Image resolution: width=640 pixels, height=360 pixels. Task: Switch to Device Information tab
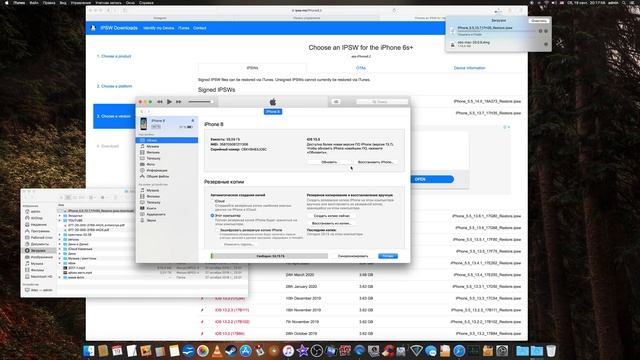(x=469, y=68)
